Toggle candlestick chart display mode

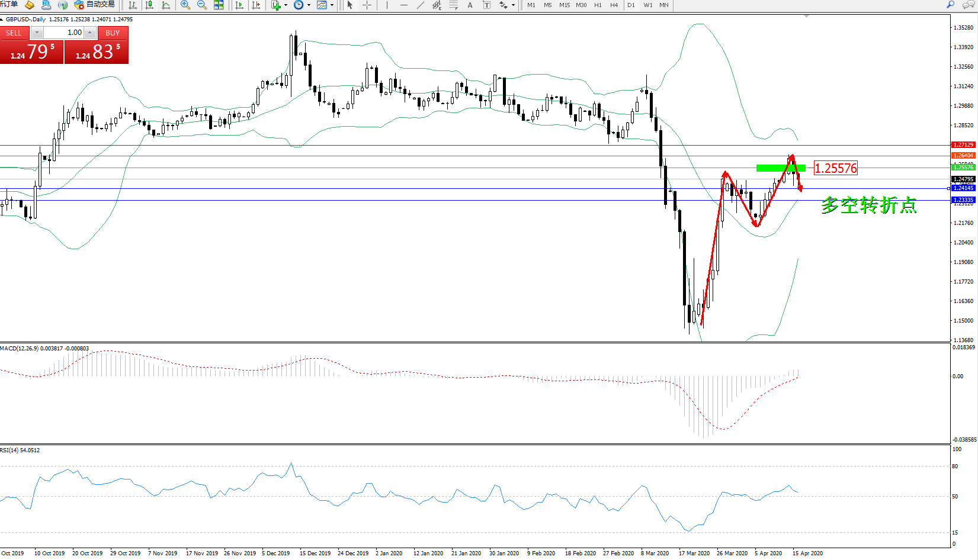149,5
